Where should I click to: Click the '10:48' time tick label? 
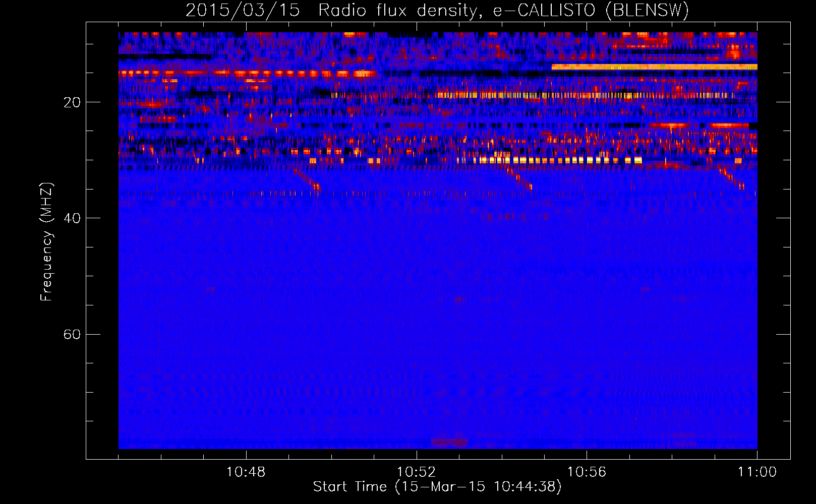[x=246, y=472]
